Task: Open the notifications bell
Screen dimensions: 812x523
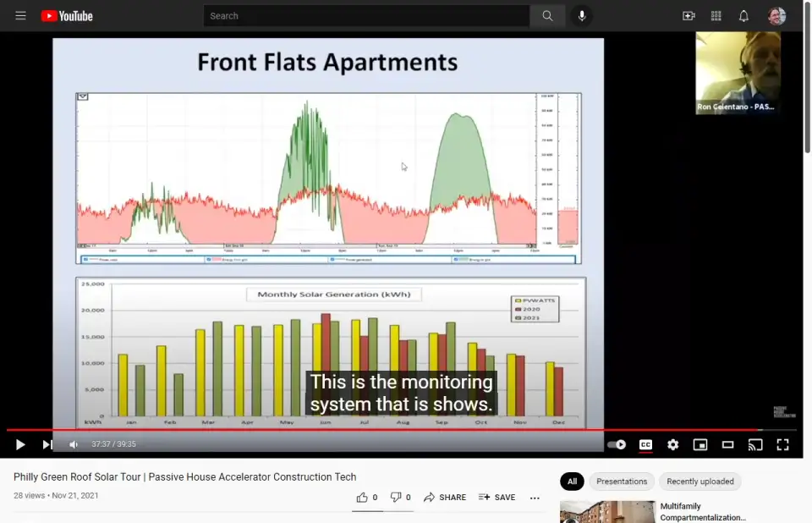Action: (x=743, y=16)
